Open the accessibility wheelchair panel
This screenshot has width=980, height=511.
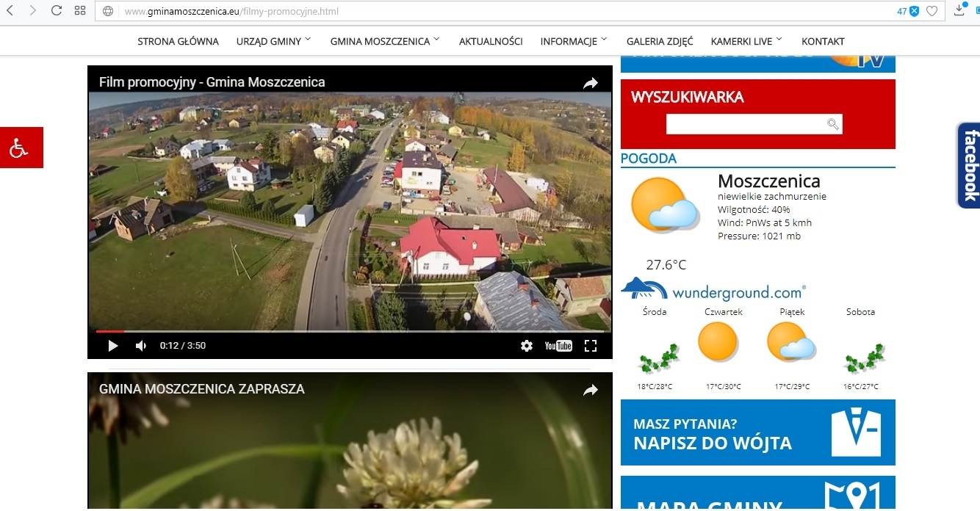[x=20, y=148]
